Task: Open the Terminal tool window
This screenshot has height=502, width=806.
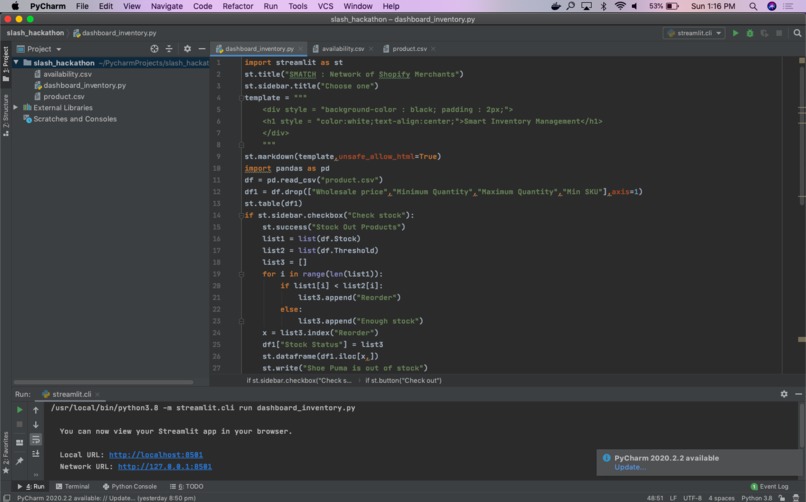Action: coord(72,487)
